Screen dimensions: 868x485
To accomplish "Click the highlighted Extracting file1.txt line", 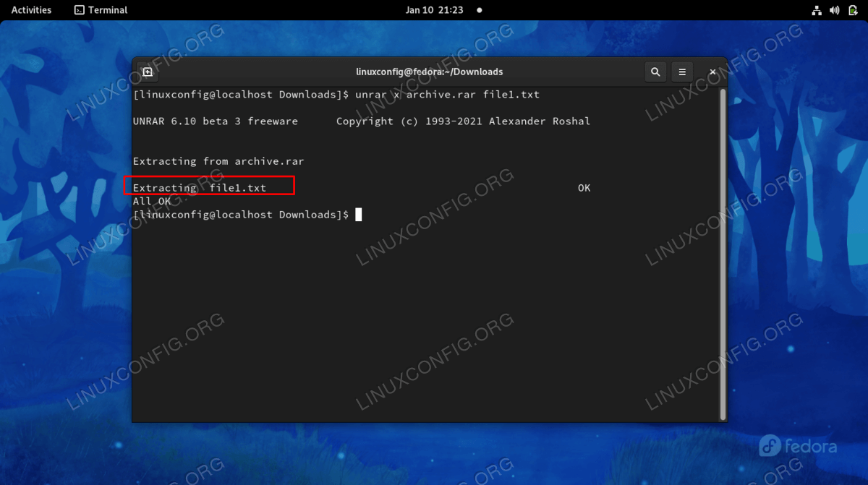I will pos(210,185).
